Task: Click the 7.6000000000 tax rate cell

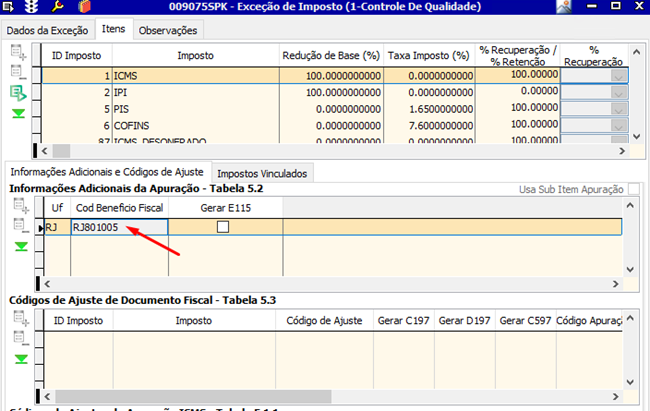Action: [429, 126]
